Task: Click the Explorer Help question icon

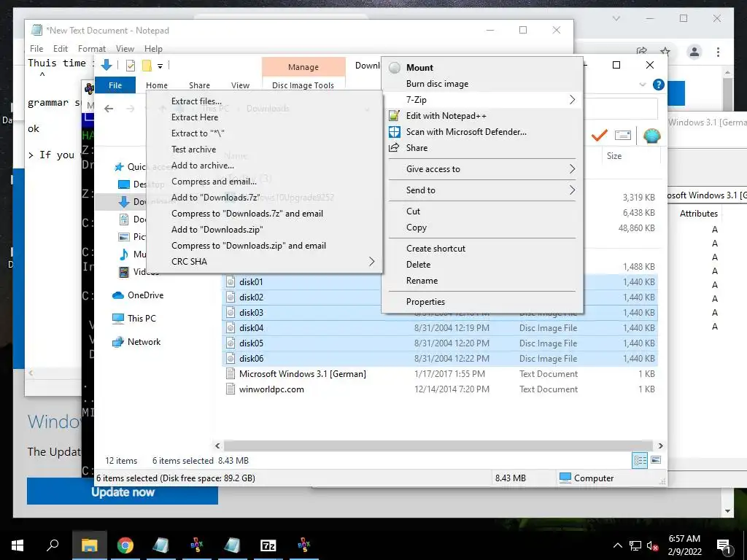Action: 659,85
